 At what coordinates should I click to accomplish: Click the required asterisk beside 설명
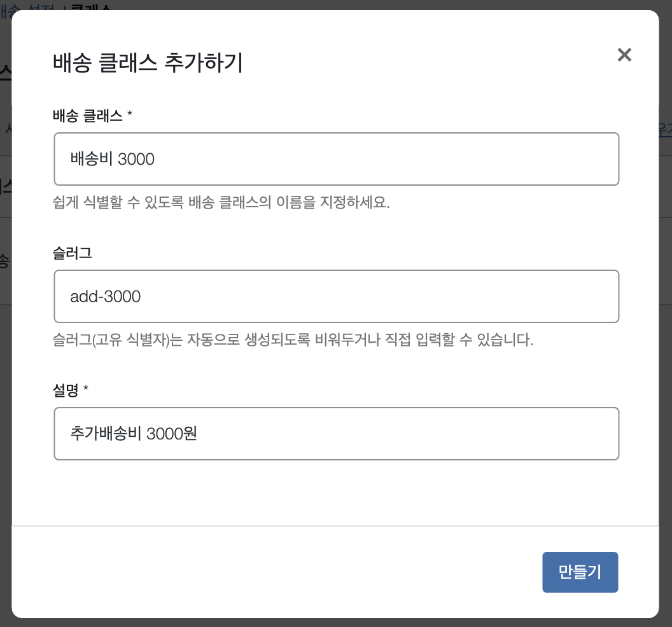[86, 389]
